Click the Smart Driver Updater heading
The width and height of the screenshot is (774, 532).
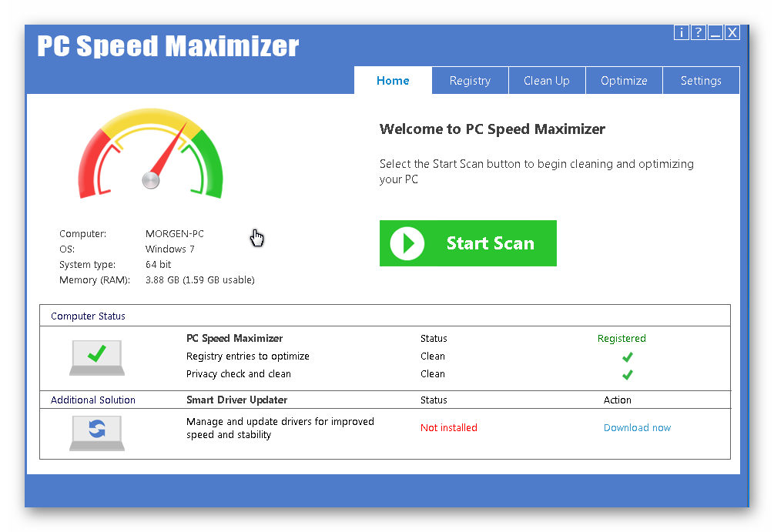[236, 400]
